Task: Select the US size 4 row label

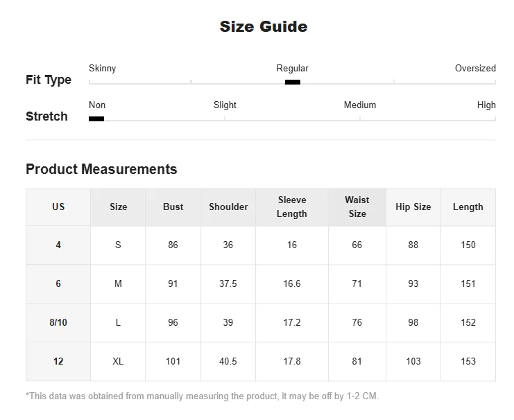Action: (58, 245)
